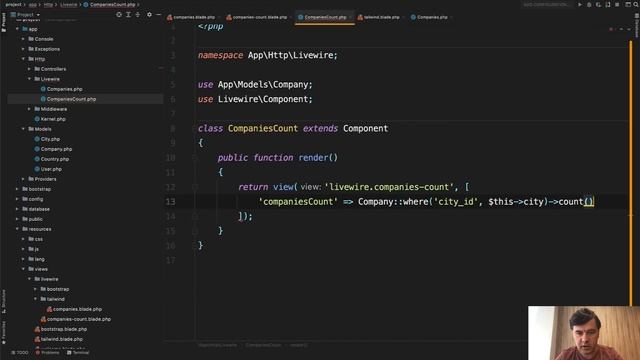Screen dimensions: 640x360
Task: Collapse the app folder arrow
Action: pyautogui.click(x=17, y=29)
